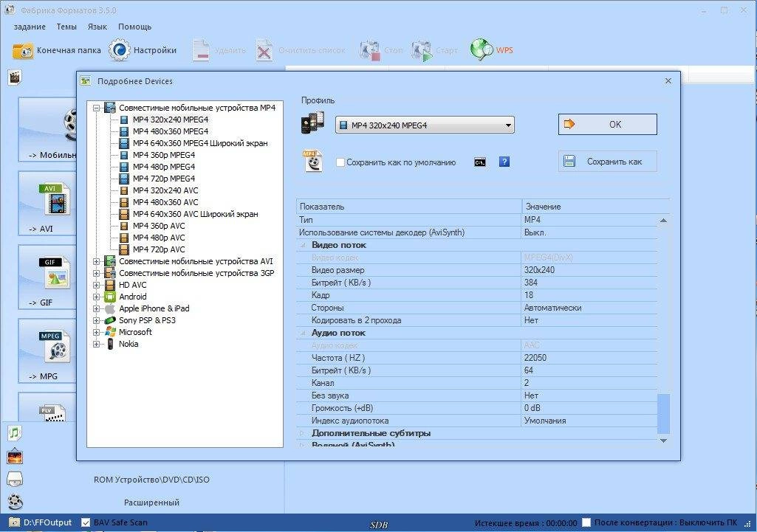Image resolution: width=757 pixels, height=532 pixels.
Task: Choose the GIF conversion icon
Action: coord(57,272)
